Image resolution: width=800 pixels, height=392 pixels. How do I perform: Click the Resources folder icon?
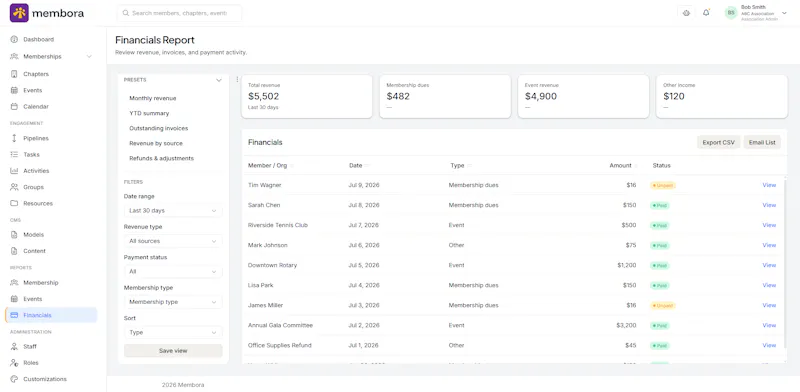tap(14, 204)
